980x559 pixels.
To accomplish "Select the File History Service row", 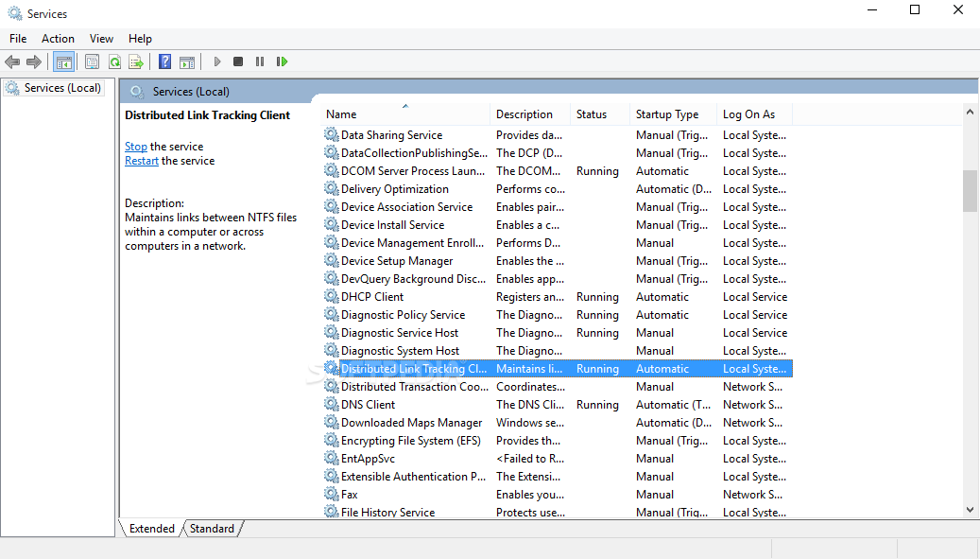I will click(x=558, y=512).
